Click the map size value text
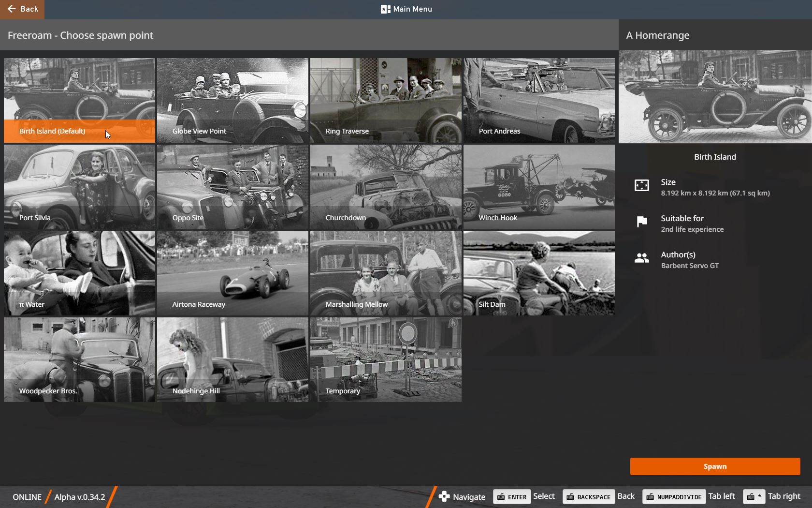Image resolution: width=812 pixels, height=508 pixels. (x=715, y=193)
